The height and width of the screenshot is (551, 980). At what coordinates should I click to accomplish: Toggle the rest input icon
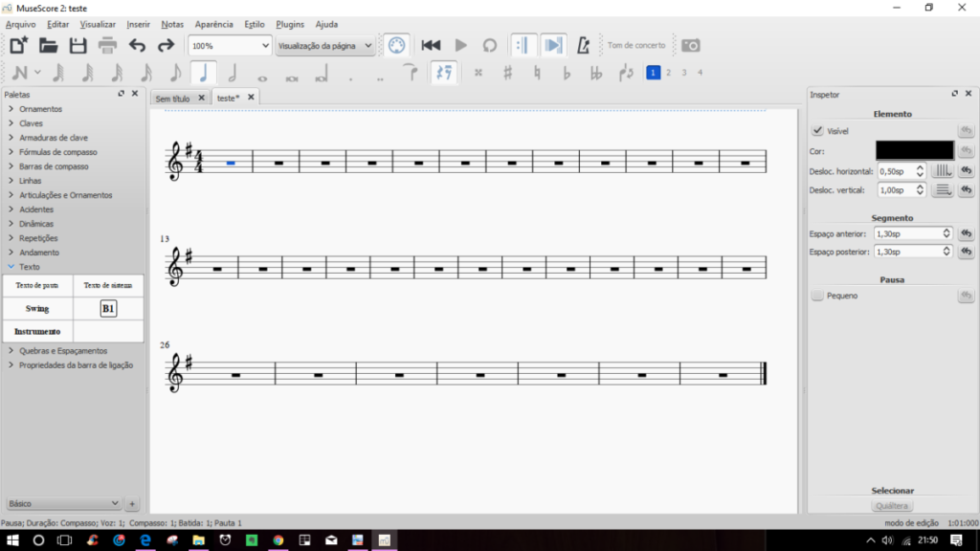(443, 73)
